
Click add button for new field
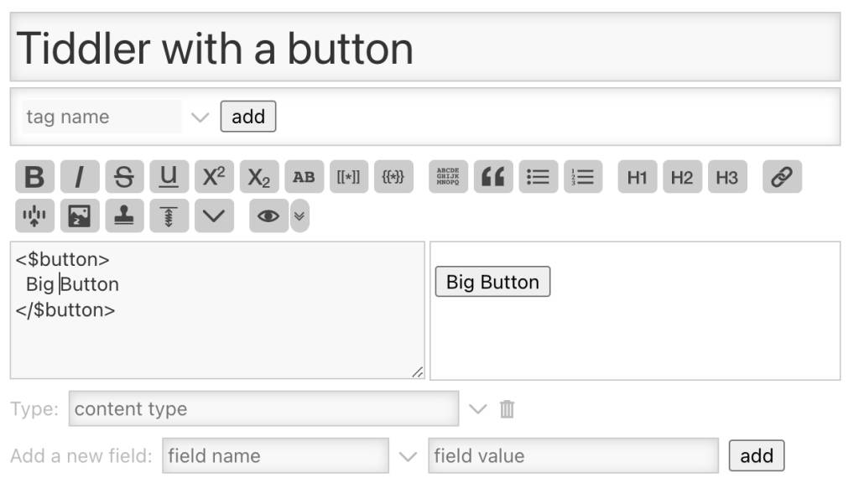pos(757,455)
